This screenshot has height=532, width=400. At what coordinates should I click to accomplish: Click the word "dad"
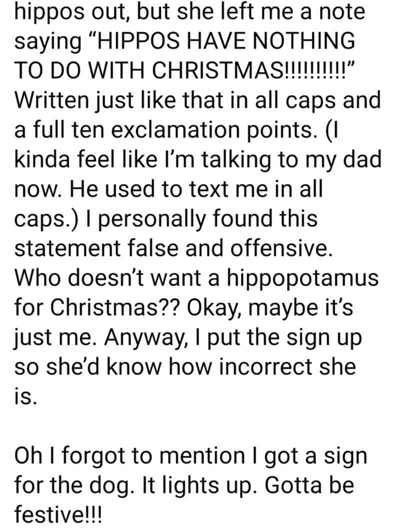click(x=362, y=159)
